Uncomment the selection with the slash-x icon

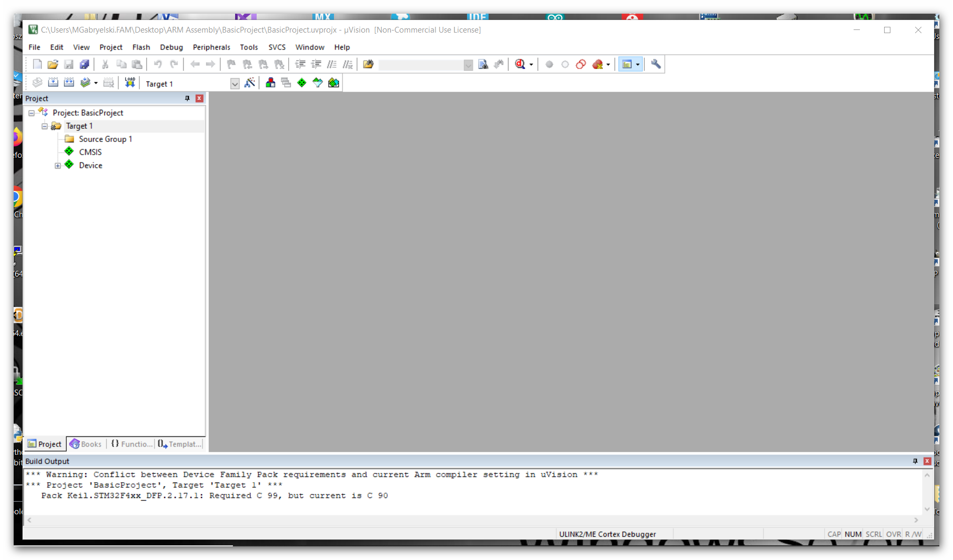(x=348, y=64)
